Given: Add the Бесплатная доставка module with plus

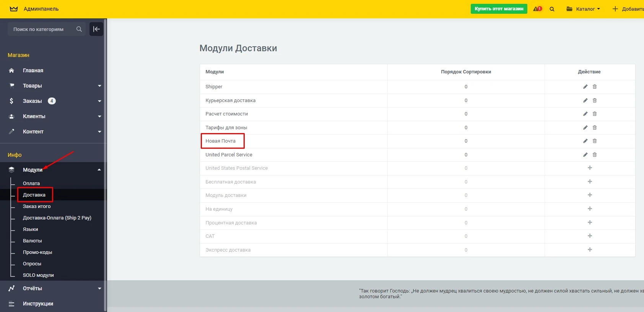Looking at the screenshot, I should click(x=590, y=182).
